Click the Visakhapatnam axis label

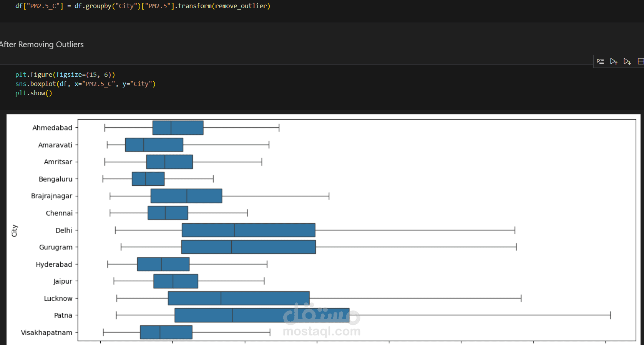tap(46, 332)
